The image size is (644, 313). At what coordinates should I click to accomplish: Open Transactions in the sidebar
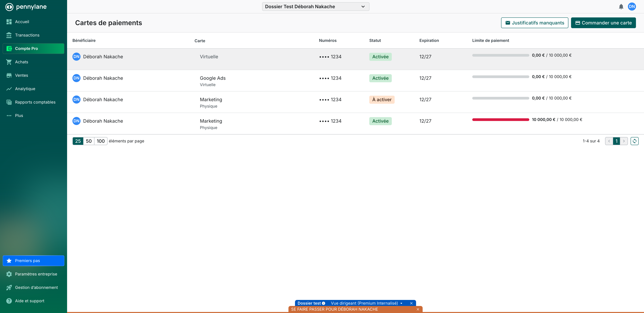34,35
